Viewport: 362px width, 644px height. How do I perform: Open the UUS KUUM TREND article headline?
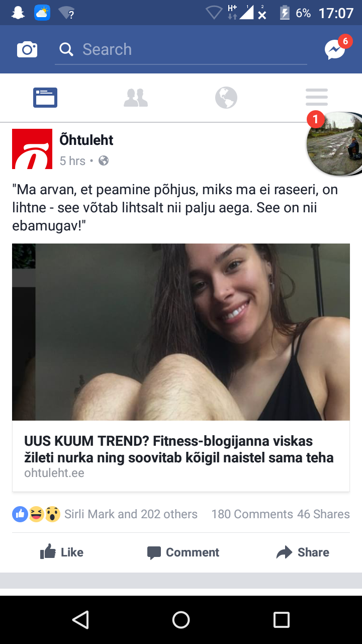coord(179,449)
